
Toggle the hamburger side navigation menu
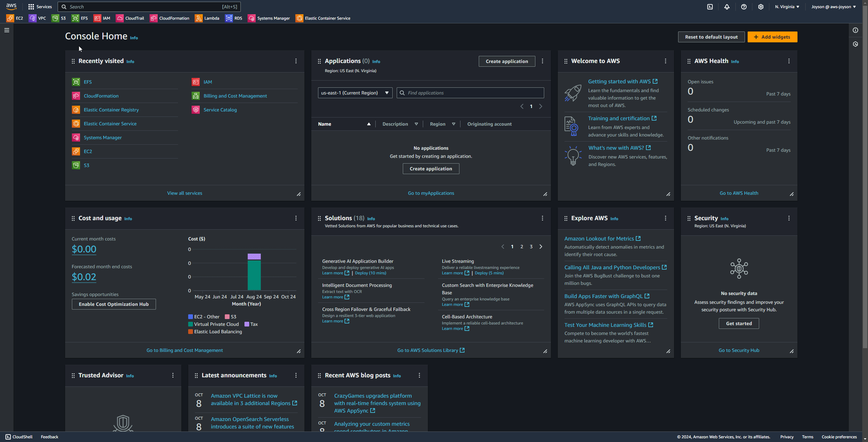point(6,30)
